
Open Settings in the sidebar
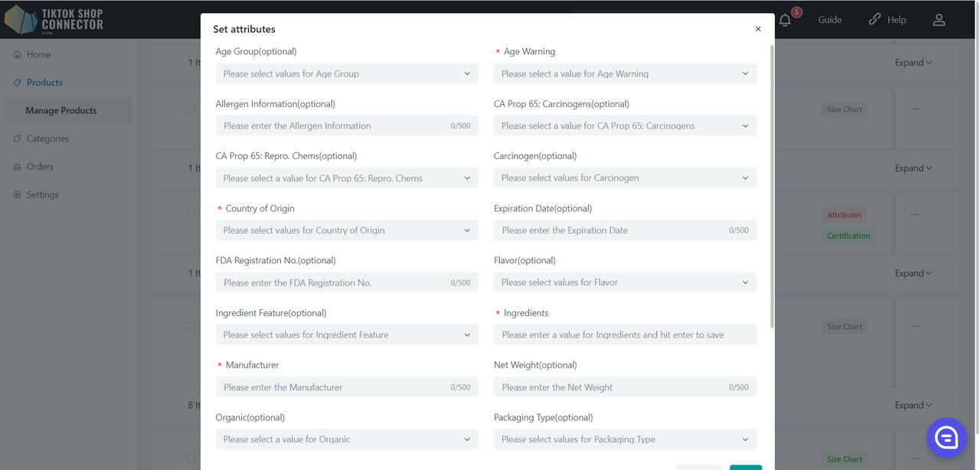click(x=42, y=194)
